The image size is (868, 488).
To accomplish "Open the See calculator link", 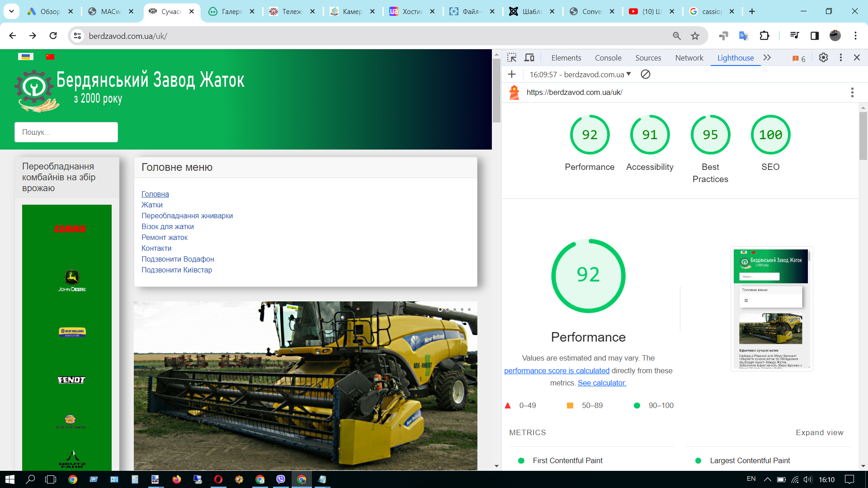I will click(x=602, y=383).
